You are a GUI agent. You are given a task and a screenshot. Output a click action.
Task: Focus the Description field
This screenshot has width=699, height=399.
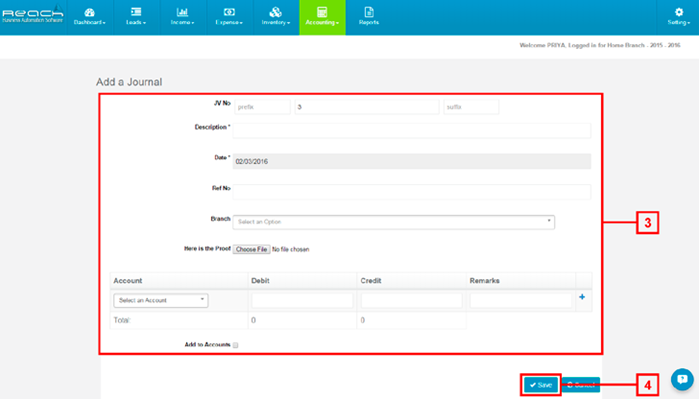(x=412, y=131)
